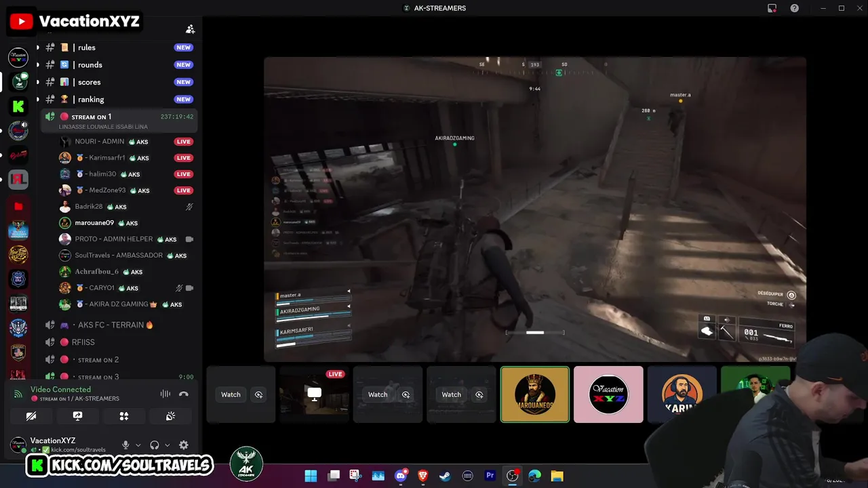
Task: Select user Badrik28 in voice list
Action: (x=127, y=207)
